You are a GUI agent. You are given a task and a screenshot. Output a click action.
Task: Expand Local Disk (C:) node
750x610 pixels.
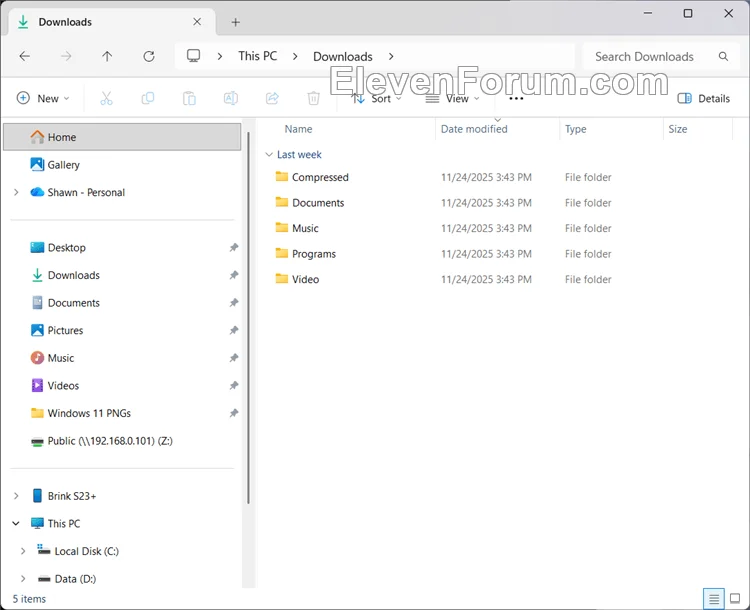(23, 551)
